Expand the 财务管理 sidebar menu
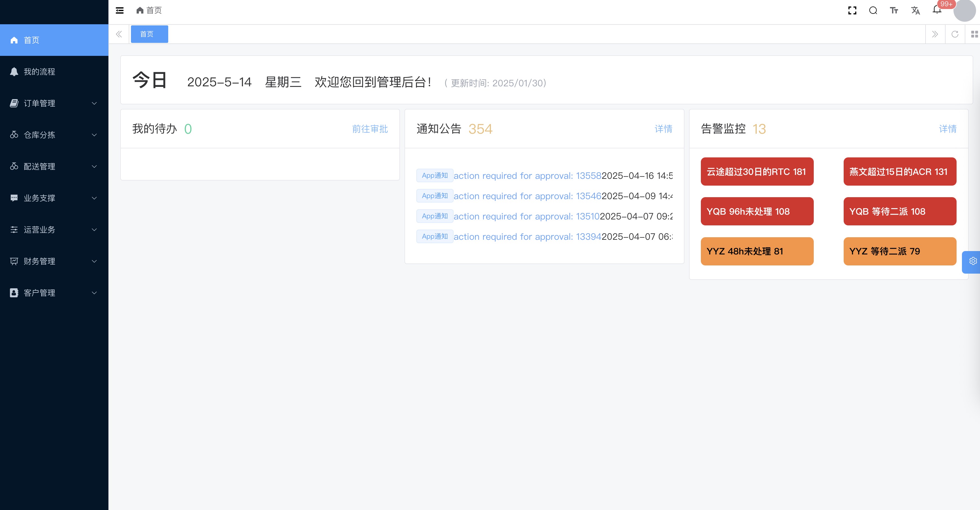 click(54, 261)
